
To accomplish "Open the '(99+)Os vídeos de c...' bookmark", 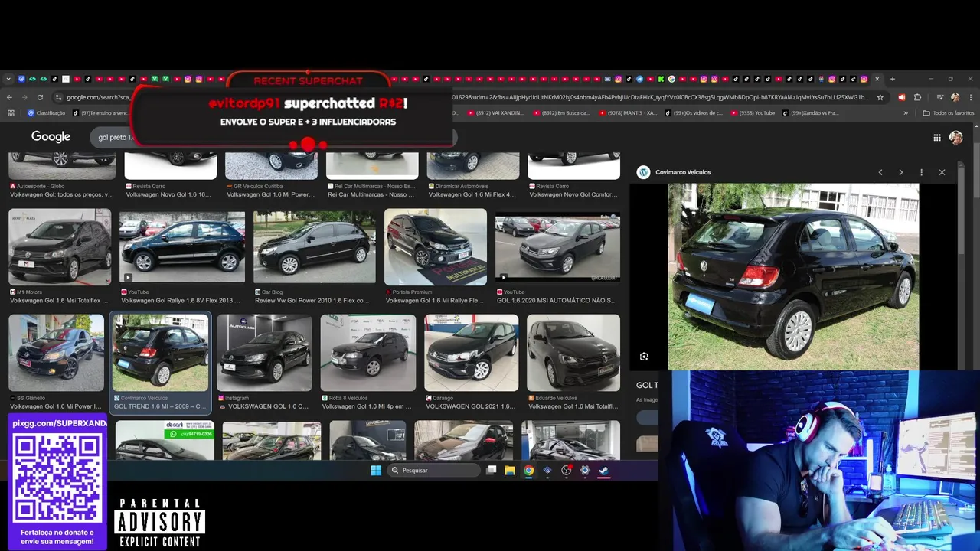I will [693, 113].
